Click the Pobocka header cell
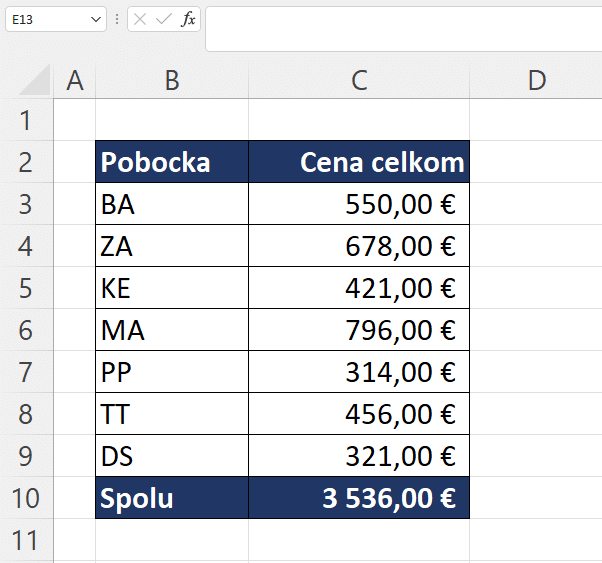This screenshot has width=602, height=563. (x=172, y=162)
